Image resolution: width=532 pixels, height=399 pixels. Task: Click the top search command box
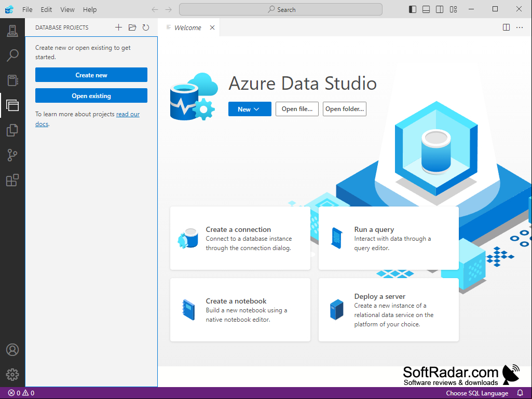point(281,9)
